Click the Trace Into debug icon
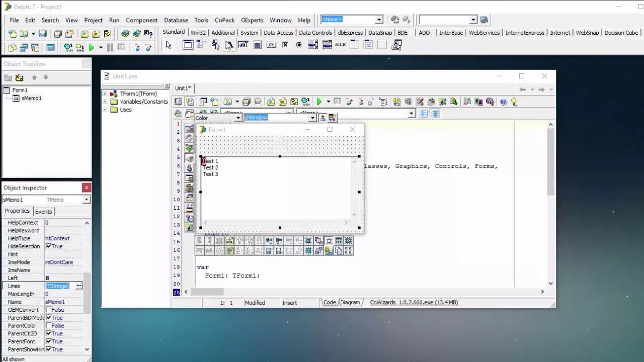 pos(137,47)
